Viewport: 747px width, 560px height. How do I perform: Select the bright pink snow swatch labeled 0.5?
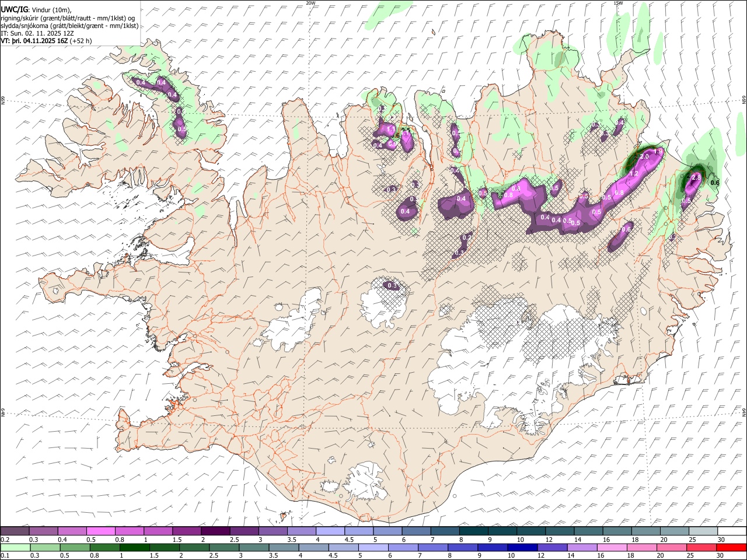tap(100, 531)
